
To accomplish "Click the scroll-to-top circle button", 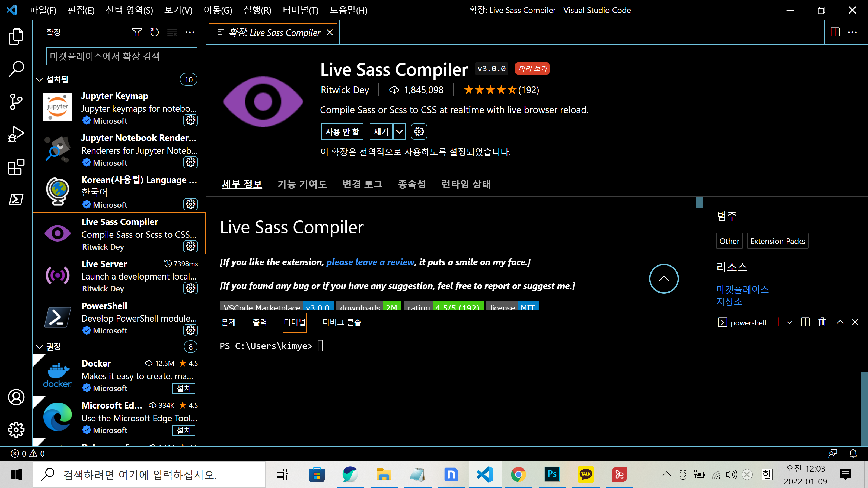I will pyautogui.click(x=664, y=278).
